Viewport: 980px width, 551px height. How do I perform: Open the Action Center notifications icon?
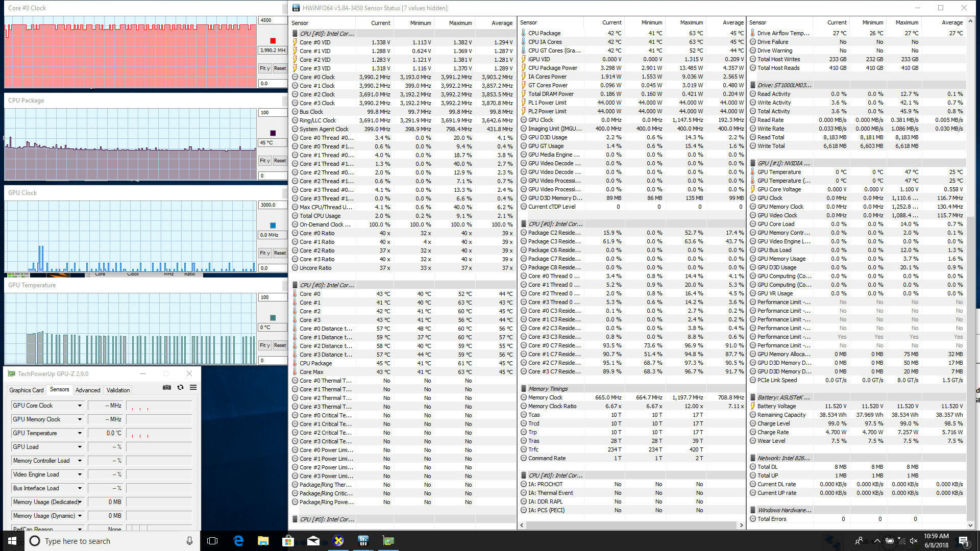point(964,541)
